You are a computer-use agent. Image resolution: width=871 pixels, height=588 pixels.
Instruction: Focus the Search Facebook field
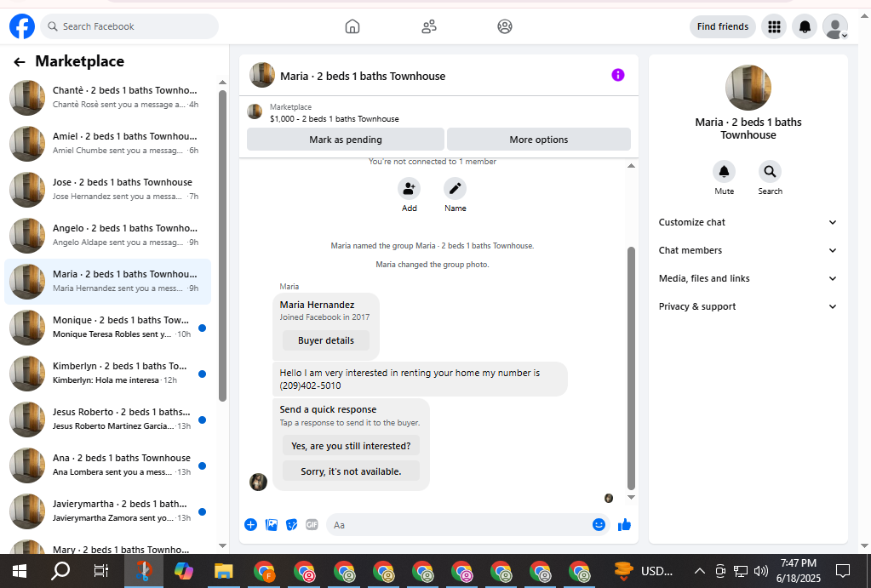[129, 26]
